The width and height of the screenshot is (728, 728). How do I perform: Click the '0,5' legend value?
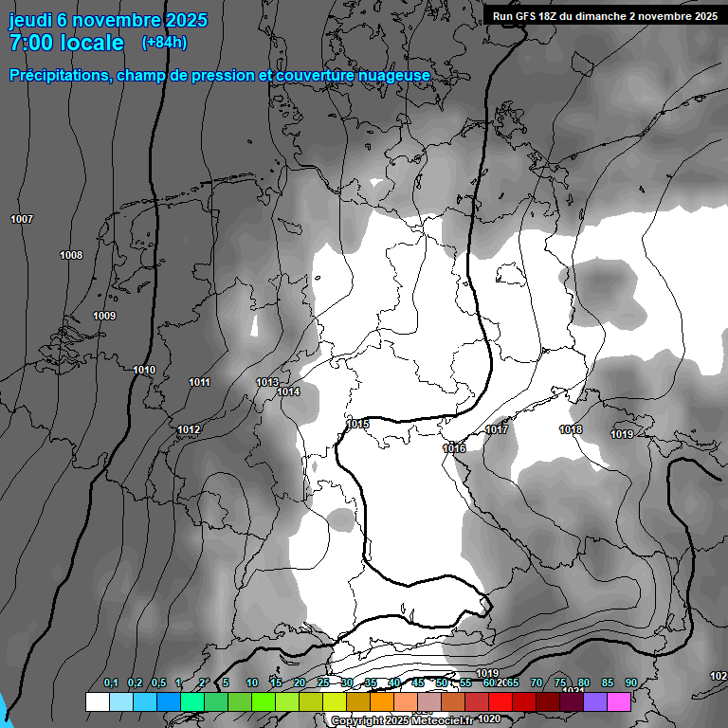point(159,682)
